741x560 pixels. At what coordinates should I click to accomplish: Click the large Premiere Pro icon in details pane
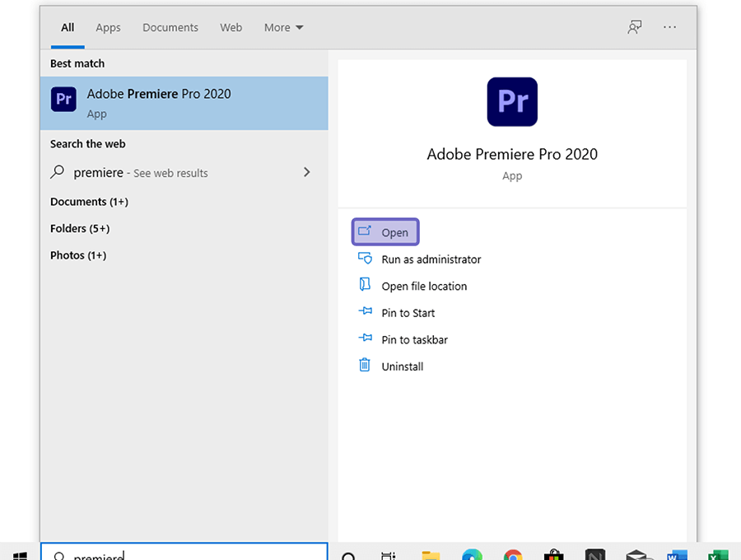(512, 101)
